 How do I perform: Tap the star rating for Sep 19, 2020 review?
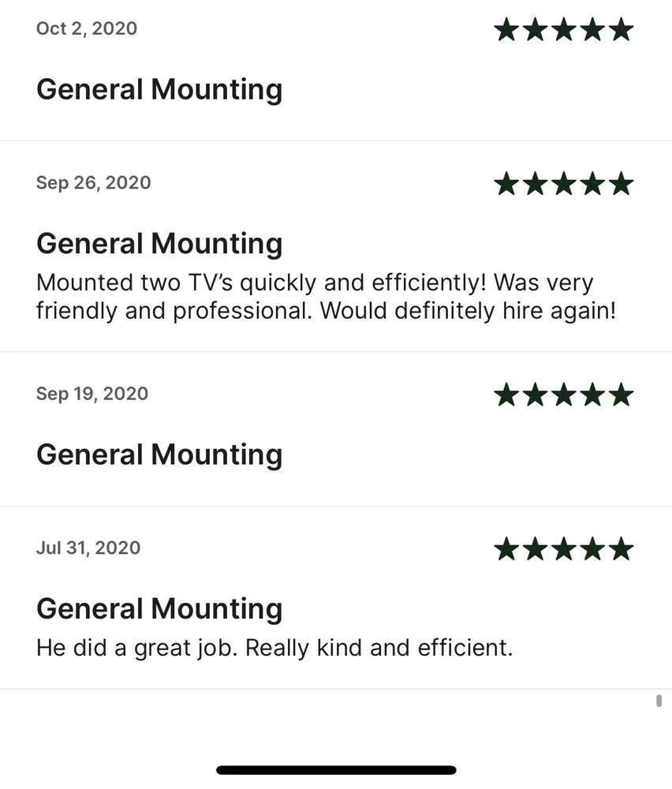(x=563, y=395)
